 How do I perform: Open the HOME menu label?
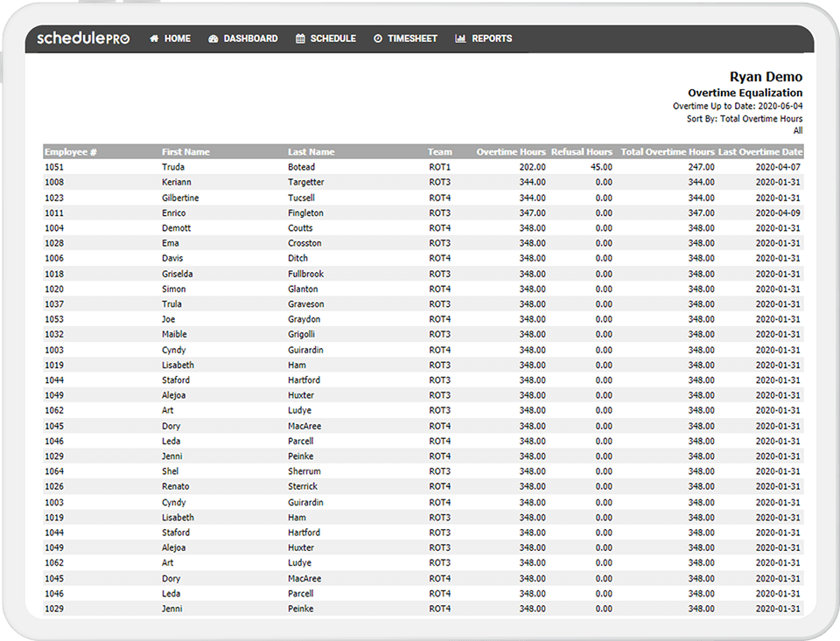tap(178, 38)
